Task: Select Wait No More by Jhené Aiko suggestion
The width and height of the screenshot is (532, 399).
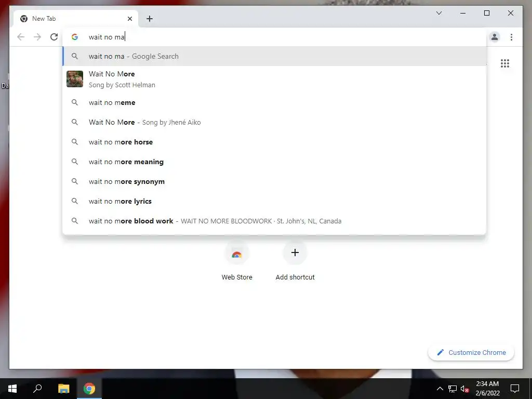Action: [274, 122]
